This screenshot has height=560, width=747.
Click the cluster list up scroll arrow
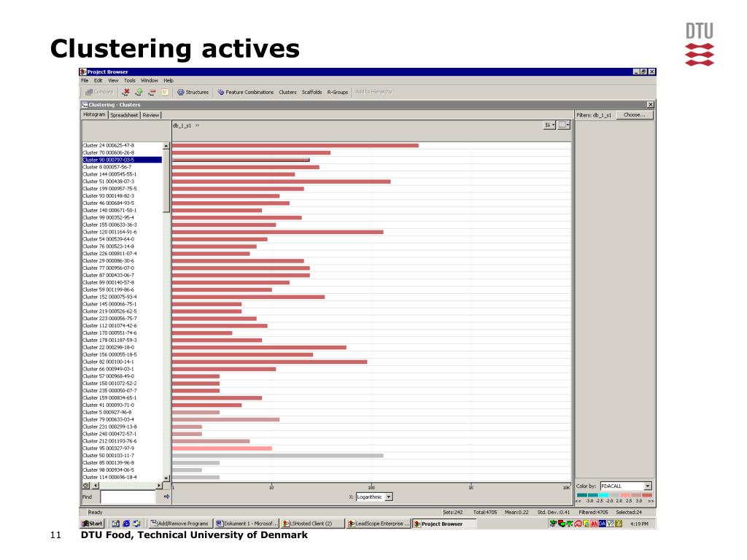point(166,146)
